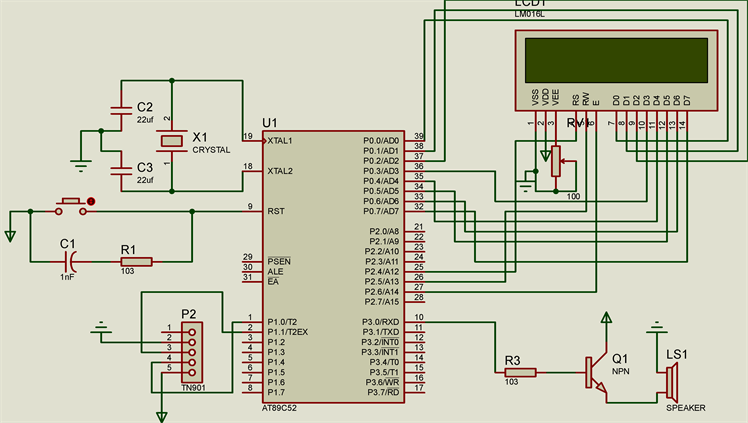Select the X1 crystal component
748x423 pixels.
pyautogui.click(x=173, y=141)
